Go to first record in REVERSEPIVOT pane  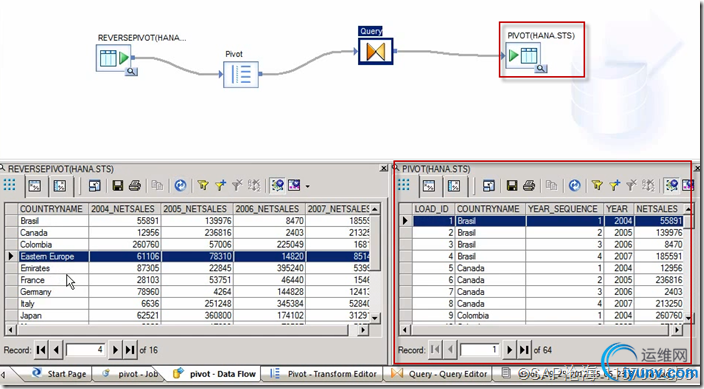click(41, 349)
